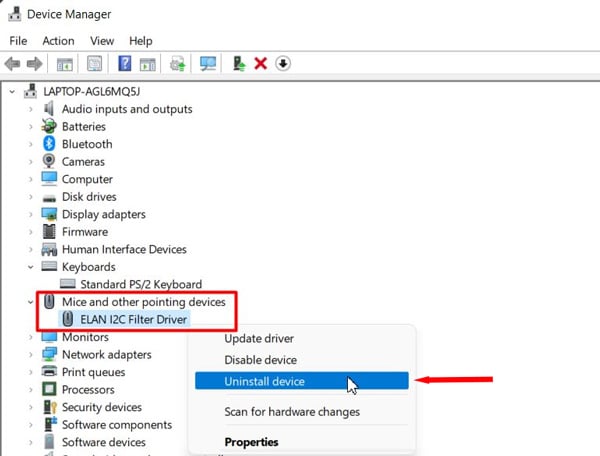Select the Monitors category label
This screenshot has height=456, width=600.
pyautogui.click(x=85, y=337)
